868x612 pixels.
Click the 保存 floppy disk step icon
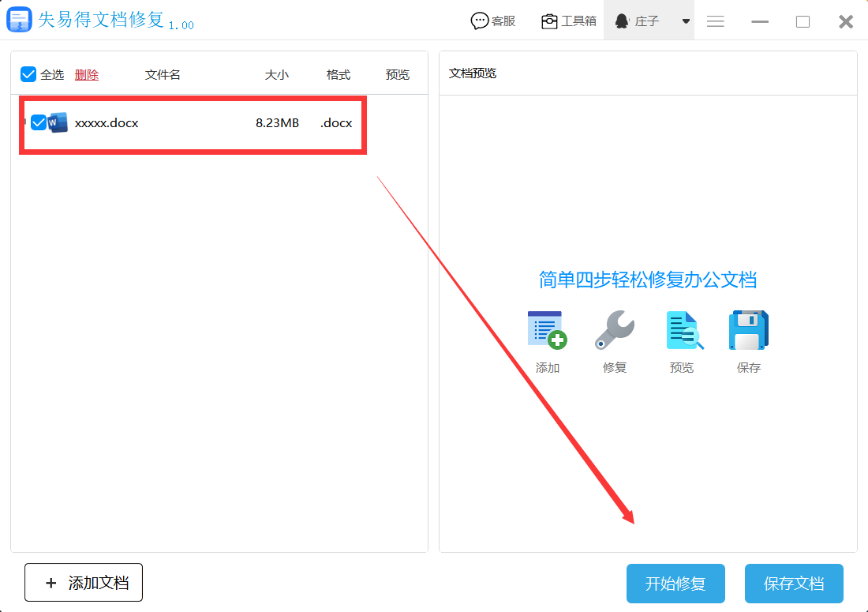pos(749,330)
